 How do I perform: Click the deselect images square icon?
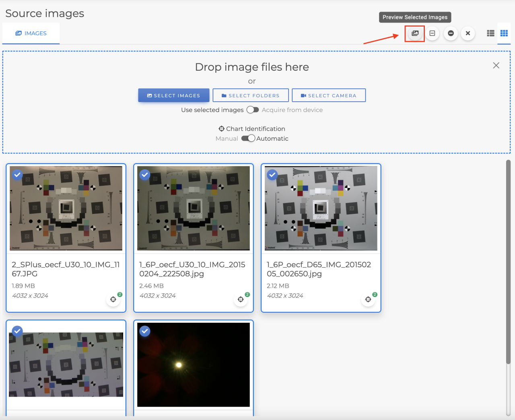coord(432,34)
